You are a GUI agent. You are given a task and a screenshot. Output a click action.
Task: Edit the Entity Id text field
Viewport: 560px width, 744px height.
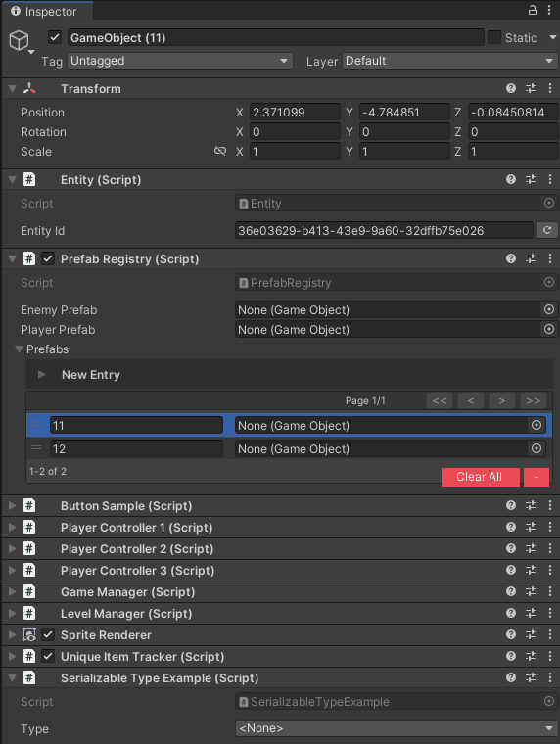point(384,230)
